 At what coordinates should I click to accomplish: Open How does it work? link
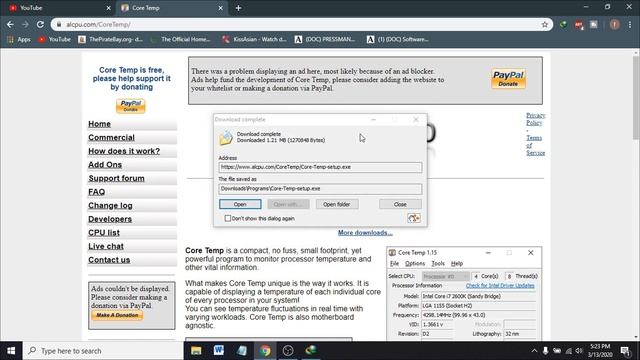coord(124,151)
